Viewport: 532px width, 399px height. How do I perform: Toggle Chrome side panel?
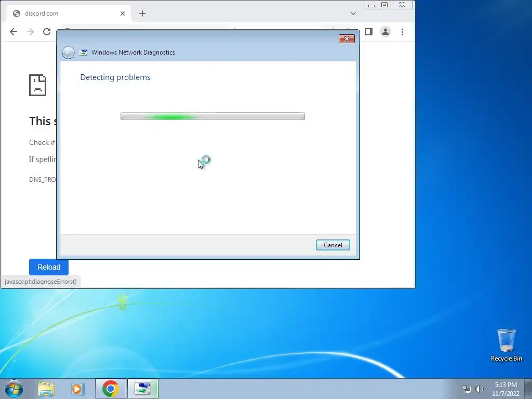click(369, 32)
